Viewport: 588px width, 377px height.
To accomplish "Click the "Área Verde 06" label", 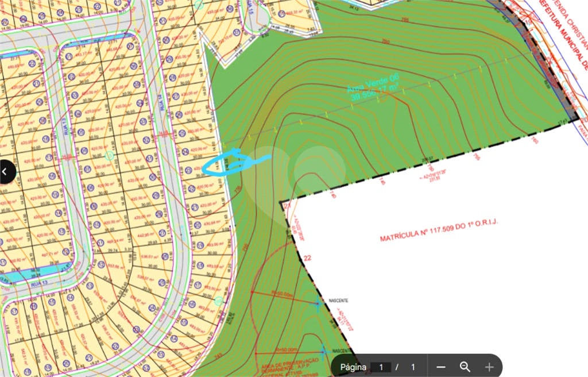I will (372, 84).
